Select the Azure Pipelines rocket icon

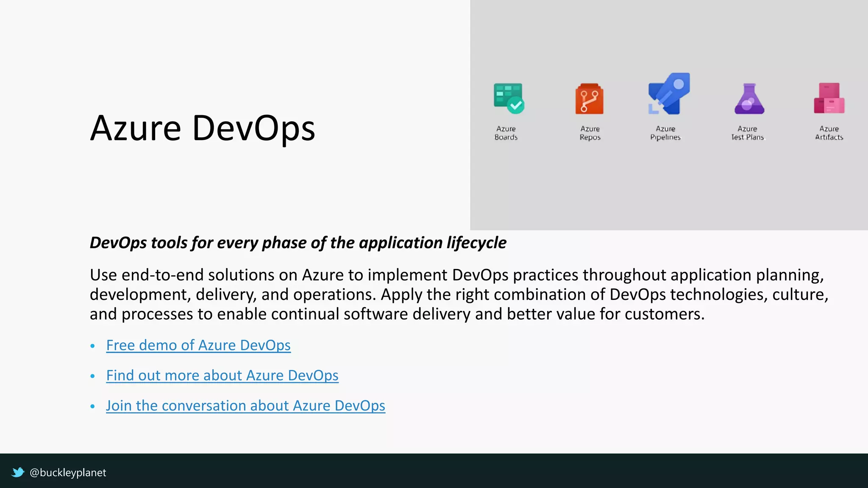coord(669,94)
